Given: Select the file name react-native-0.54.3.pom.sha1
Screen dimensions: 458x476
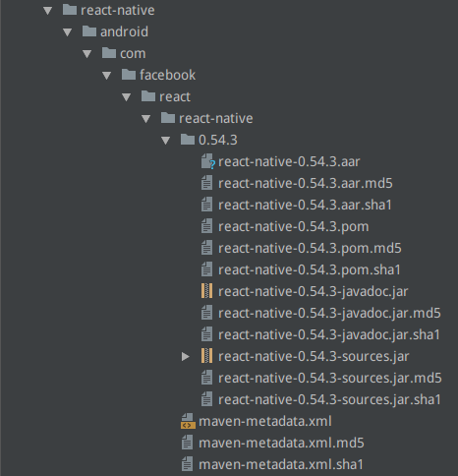Looking at the screenshot, I should tap(310, 270).
